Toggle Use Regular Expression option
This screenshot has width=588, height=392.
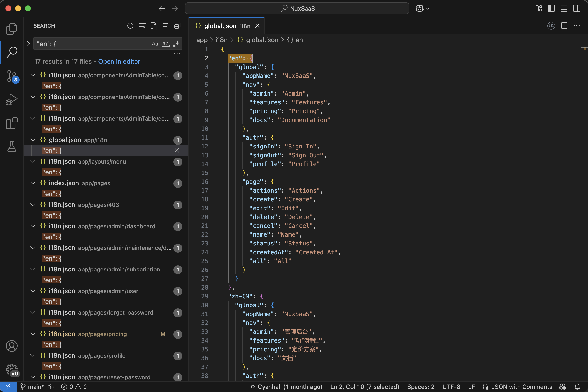click(176, 44)
